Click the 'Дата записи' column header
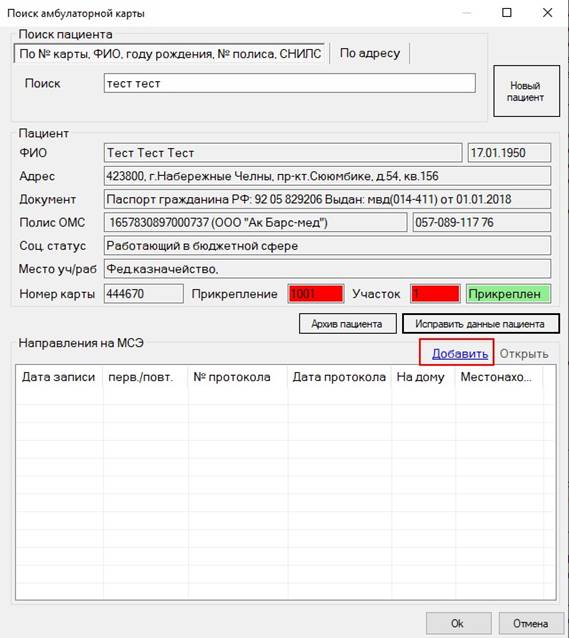The height and width of the screenshot is (638, 569). 59,377
